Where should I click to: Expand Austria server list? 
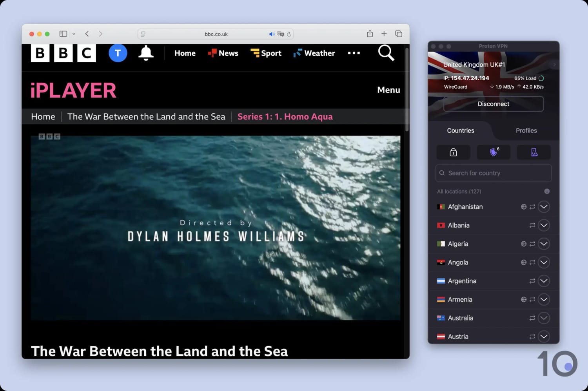point(544,337)
